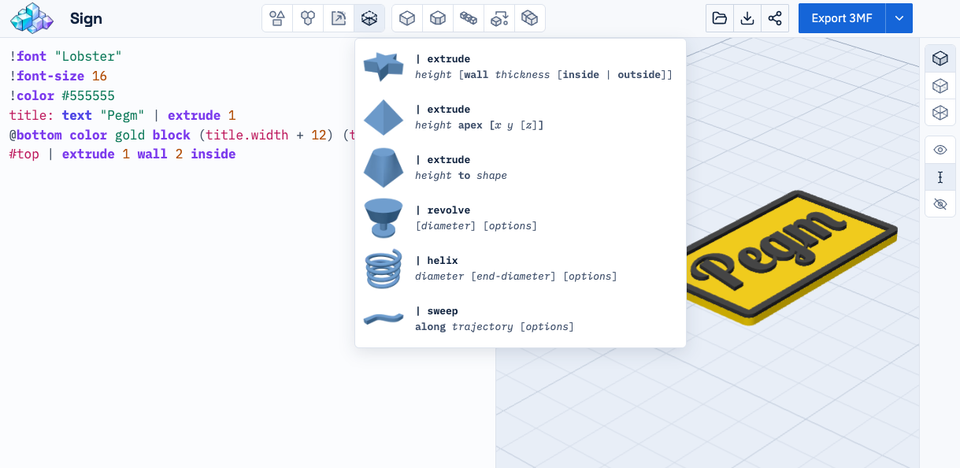Close the active extrude operations menu
Viewport: 960px width, 468px height.
[x=369, y=18]
